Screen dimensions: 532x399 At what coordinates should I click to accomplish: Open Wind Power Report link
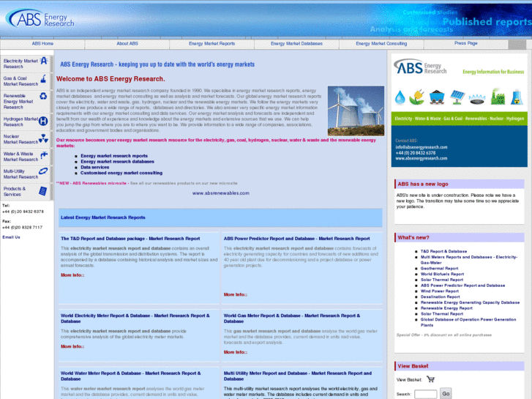[440, 291]
